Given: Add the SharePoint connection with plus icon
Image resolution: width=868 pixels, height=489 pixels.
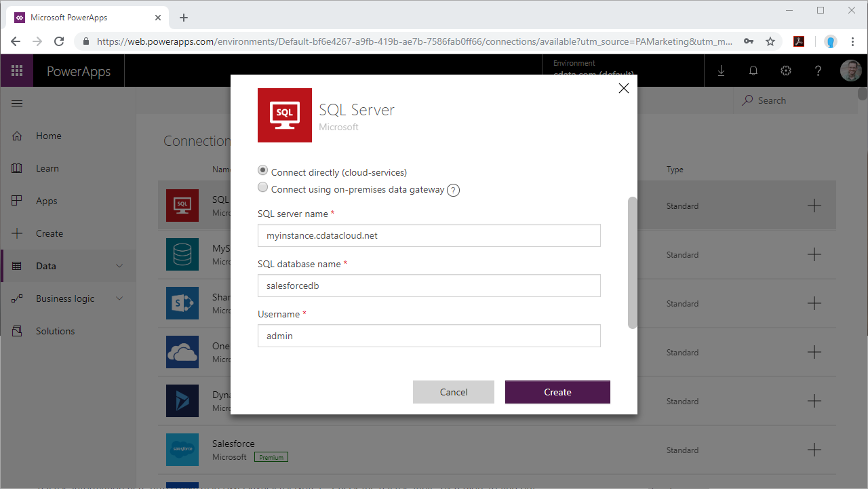Looking at the screenshot, I should click(814, 303).
